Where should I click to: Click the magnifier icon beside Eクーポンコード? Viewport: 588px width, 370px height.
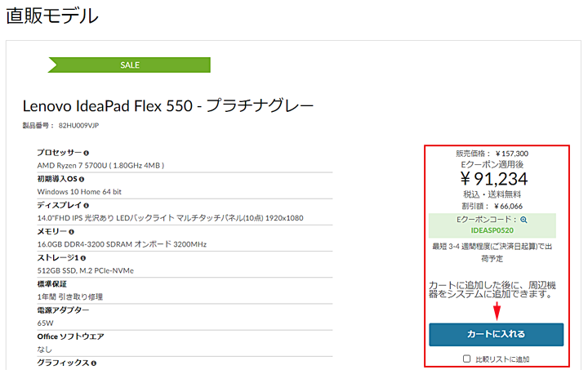click(x=523, y=220)
